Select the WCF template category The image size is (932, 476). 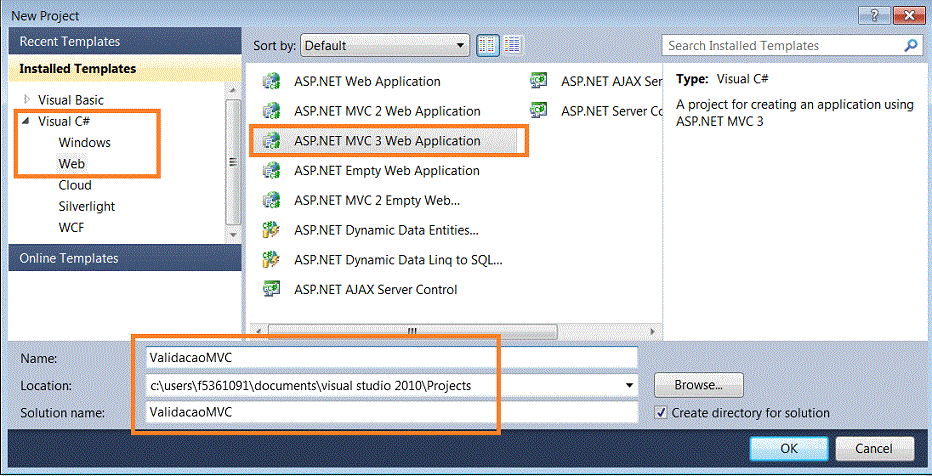click(71, 228)
